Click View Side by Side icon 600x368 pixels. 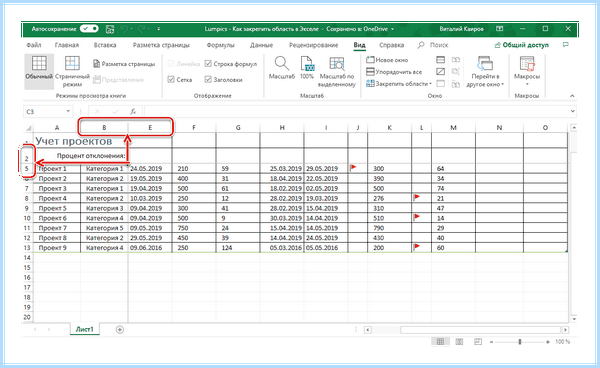coord(455,60)
